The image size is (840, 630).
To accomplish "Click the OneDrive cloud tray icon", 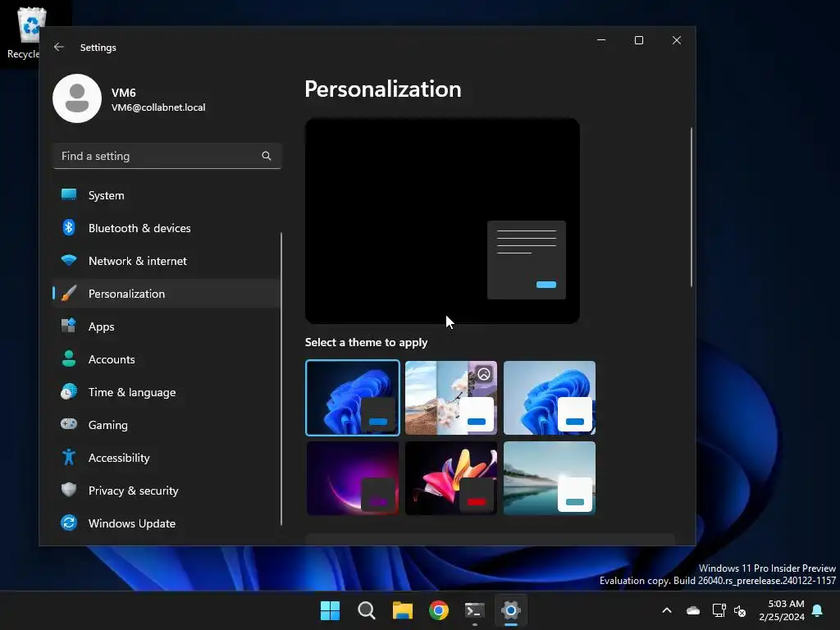I will (693, 610).
